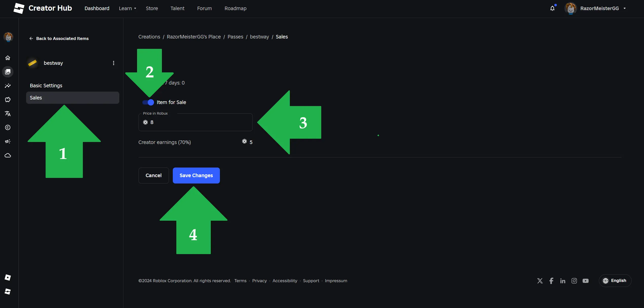
Task: Open the Impressum footer link
Action: point(336,281)
